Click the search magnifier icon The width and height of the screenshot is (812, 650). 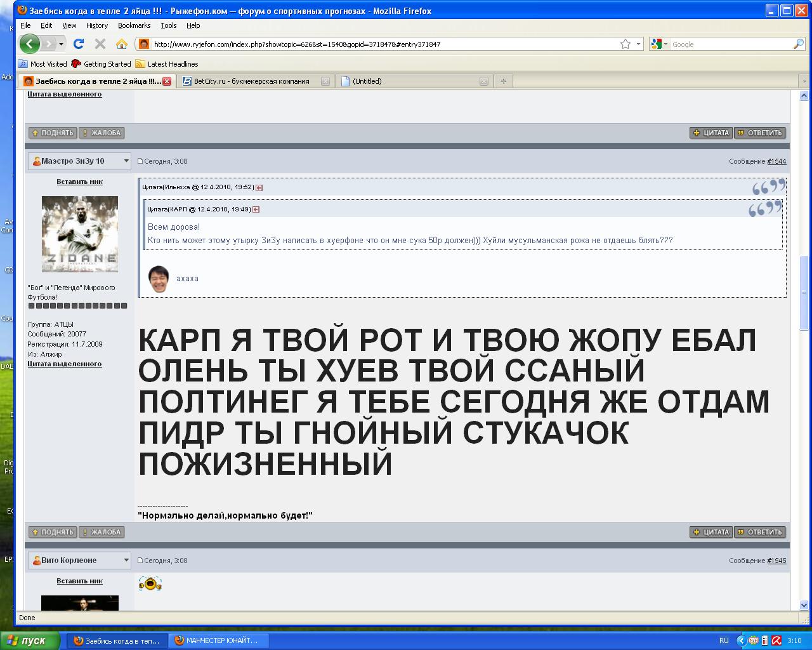point(799,44)
